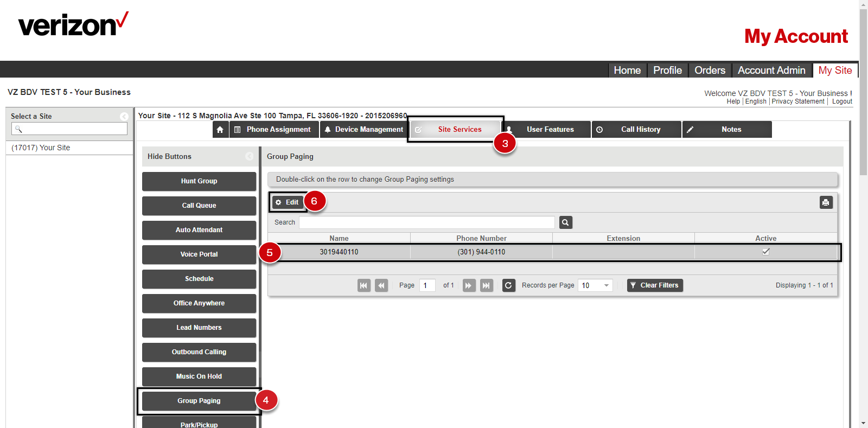The width and height of the screenshot is (868, 428).
Task: Open the Device Management tab
Action: pyautogui.click(x=364, y=130)
